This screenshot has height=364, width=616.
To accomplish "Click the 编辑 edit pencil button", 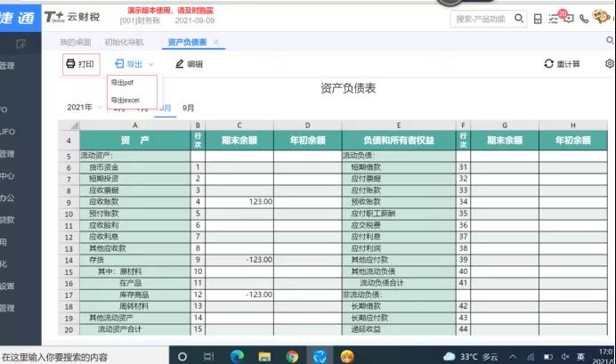I will [189, 64].
